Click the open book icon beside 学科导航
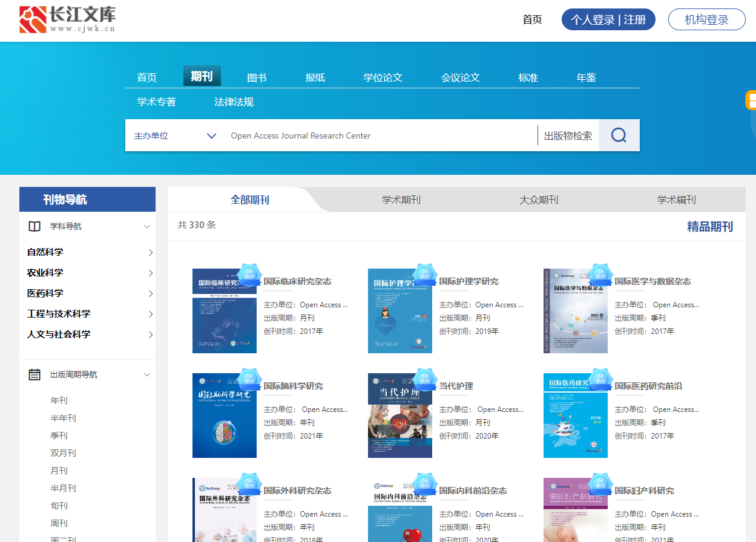Image resolution: width=756 pixels, height=542 pixels. pos(35,226)
